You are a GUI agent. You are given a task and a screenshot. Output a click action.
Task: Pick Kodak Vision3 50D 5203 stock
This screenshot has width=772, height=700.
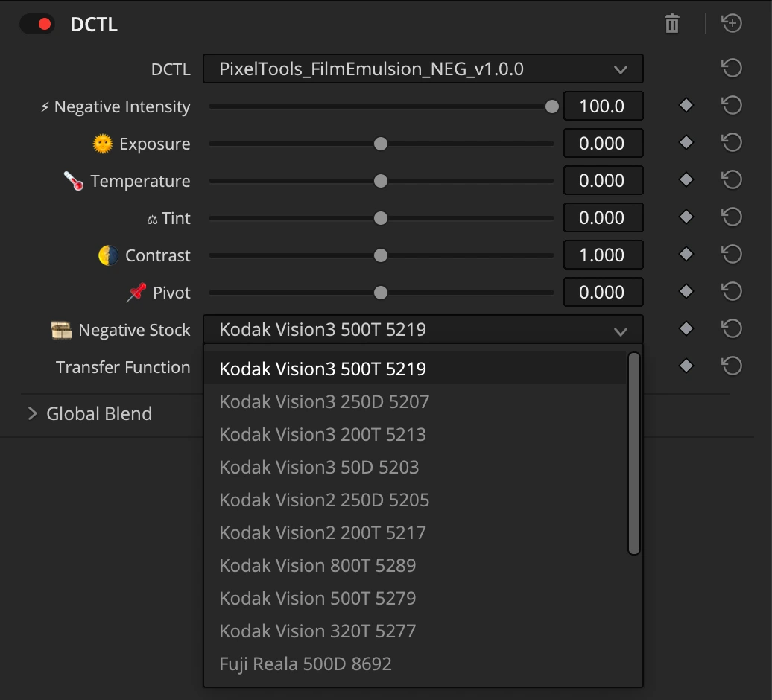[x=415, y=467]
